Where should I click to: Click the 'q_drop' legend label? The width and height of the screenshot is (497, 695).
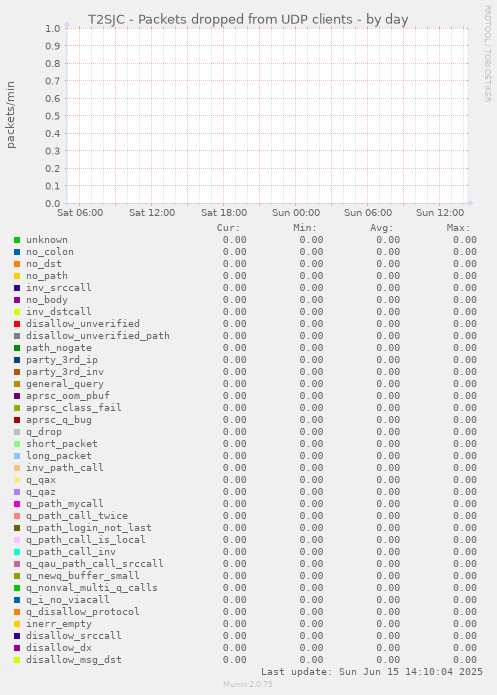(x=44, y=432)
